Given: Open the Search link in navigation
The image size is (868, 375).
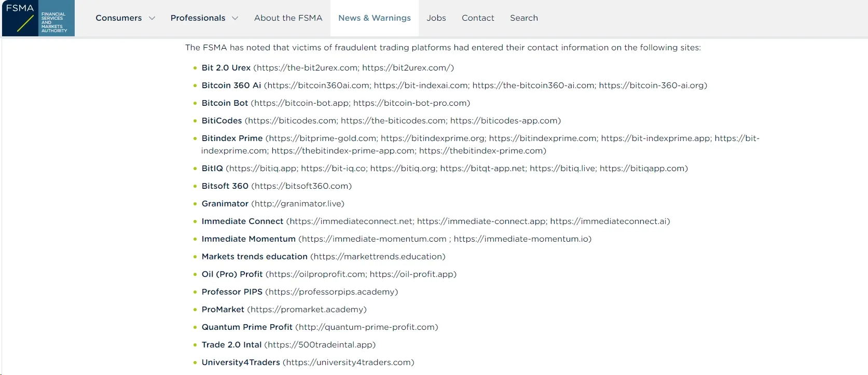Looking at the screenshot, I should click(x=524, y=18).
